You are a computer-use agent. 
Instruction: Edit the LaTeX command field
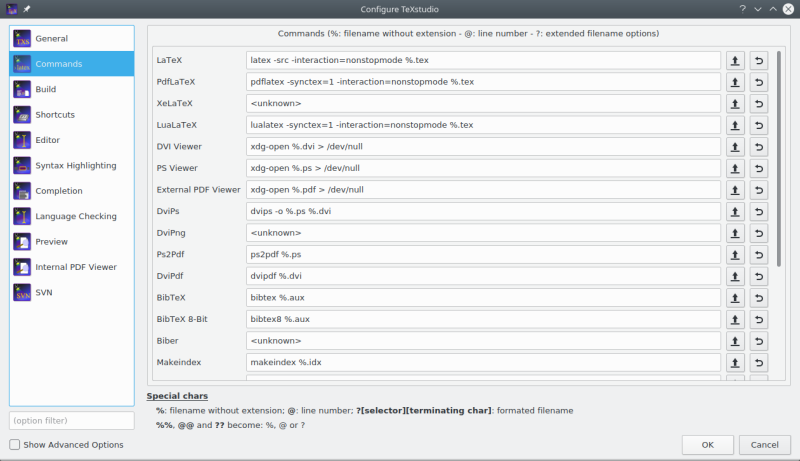[483, 60]
